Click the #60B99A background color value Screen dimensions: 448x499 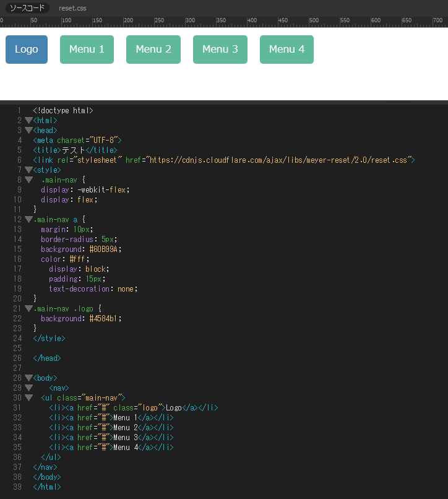pos(103,249)
